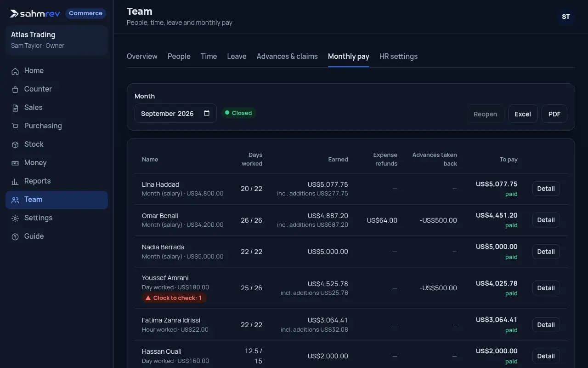Click the Reports bar chart icon
Image resolution: width=588 pixels, height=368 pixels.
[x=15, y=181]
